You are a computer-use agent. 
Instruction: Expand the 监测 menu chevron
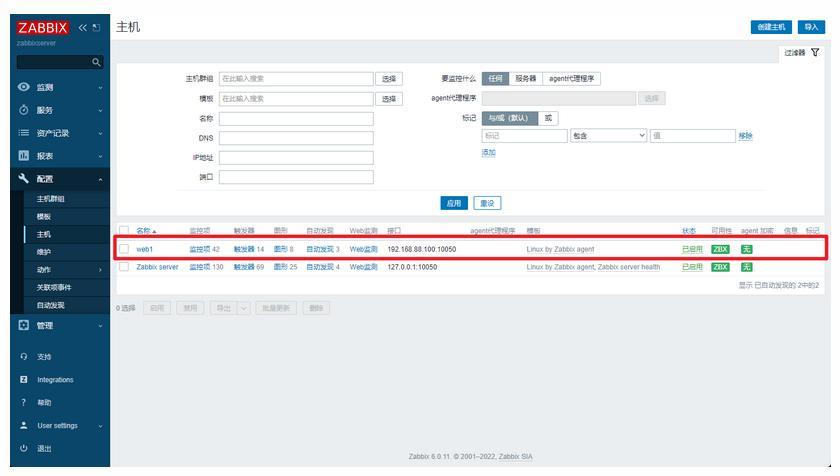point(100,87)
